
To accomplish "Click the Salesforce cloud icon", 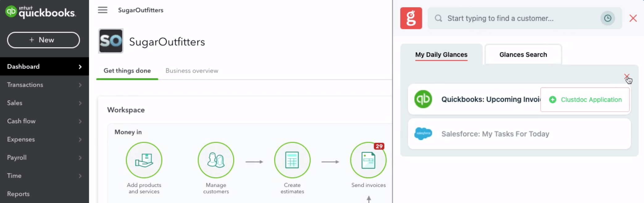I will click(x=423, y=134).
